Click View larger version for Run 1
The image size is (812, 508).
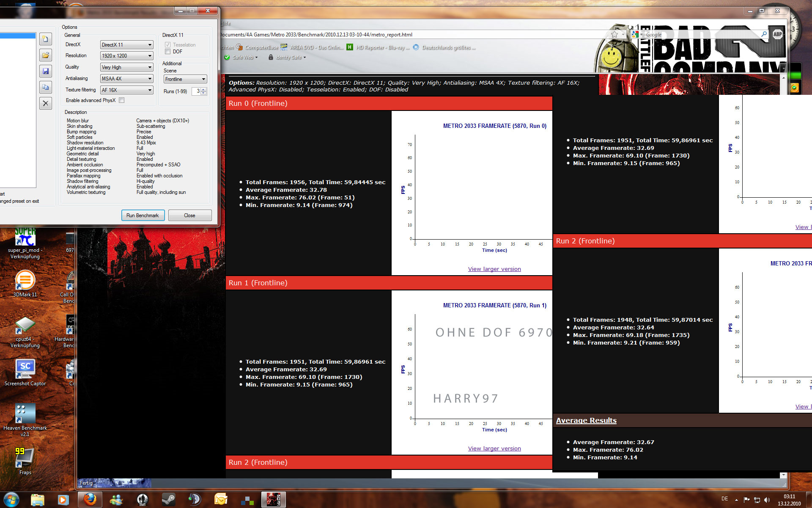click(494, 448)
